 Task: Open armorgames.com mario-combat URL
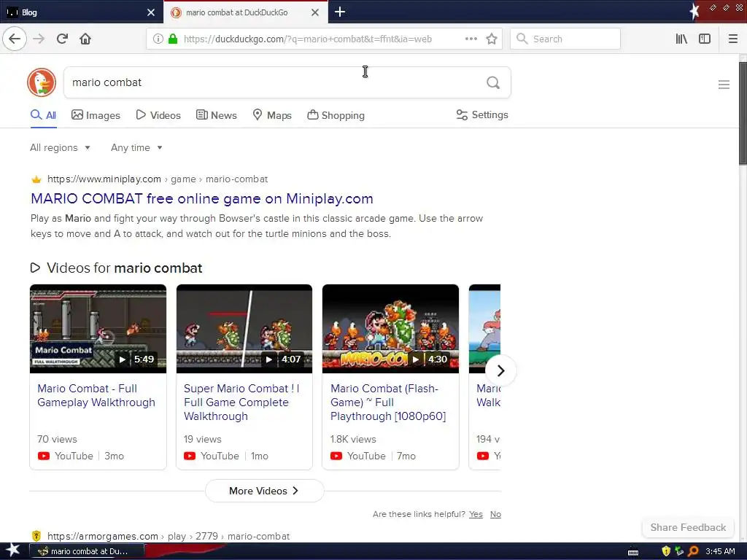(x=169, y=536)
